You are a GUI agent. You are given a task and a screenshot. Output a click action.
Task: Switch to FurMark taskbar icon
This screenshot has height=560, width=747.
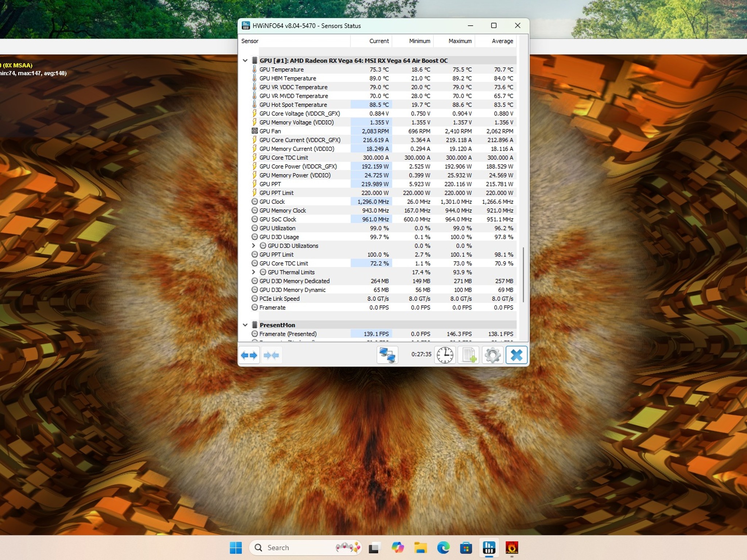click(512, 548)
